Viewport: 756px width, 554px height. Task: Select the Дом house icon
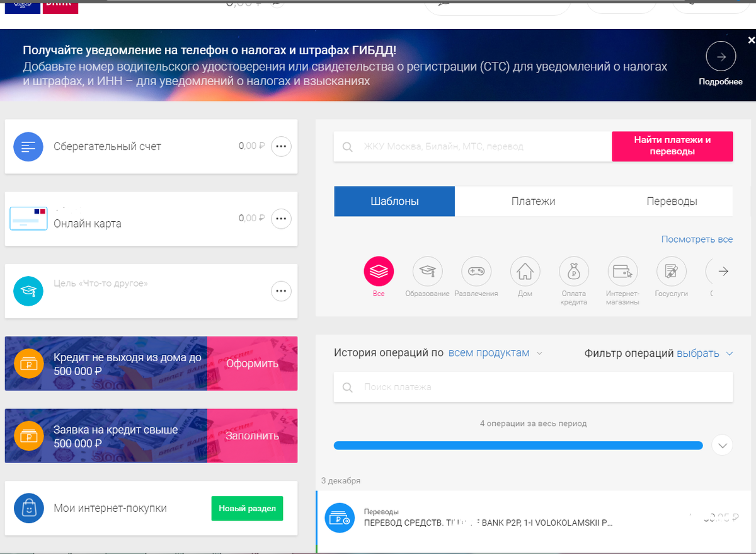525,272
